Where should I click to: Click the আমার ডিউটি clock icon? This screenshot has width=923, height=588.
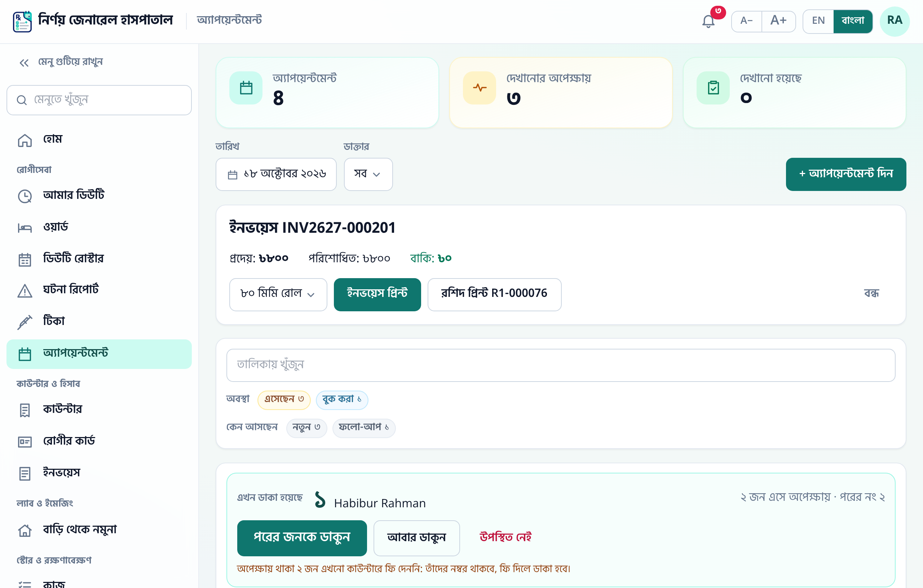[x=25, y=196]
